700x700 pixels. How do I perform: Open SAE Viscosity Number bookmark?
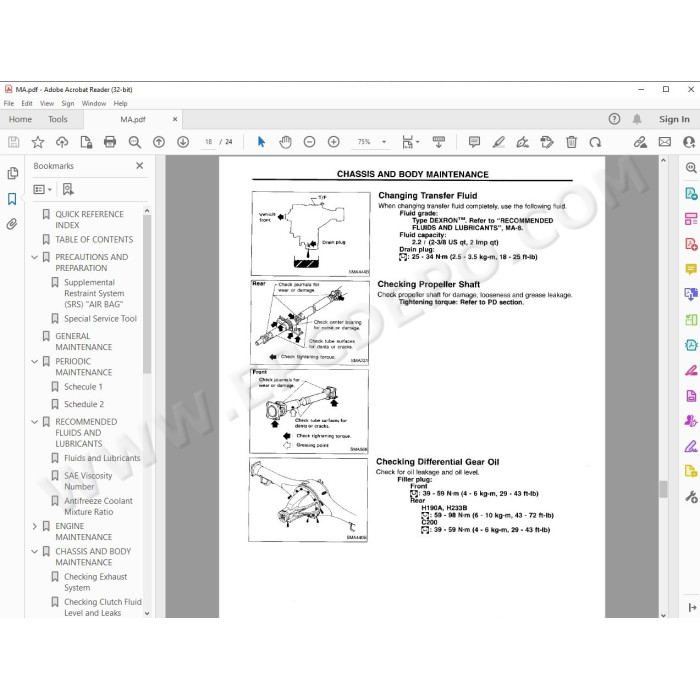pyautogui.click(x=88, y=481)
